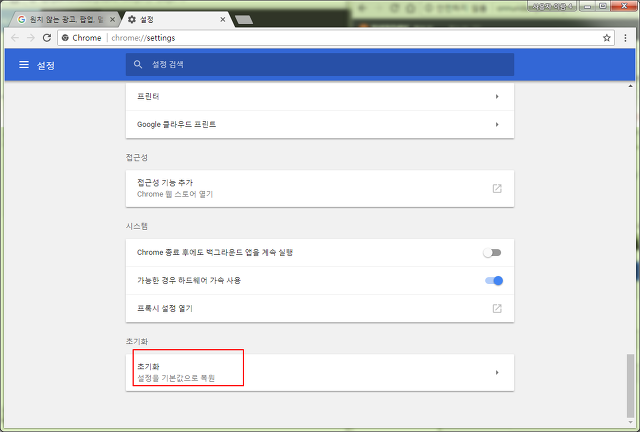Open the external link icon for 프록시 설정 열기

(497, 308)
